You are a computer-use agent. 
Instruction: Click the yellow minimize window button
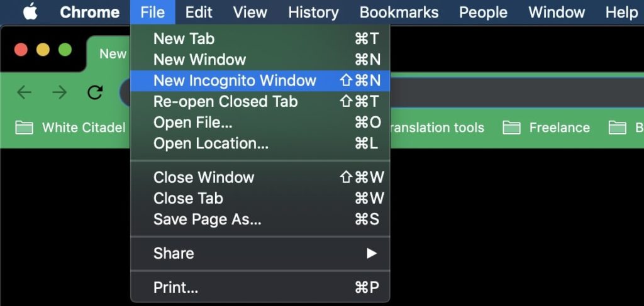[43, 50]
